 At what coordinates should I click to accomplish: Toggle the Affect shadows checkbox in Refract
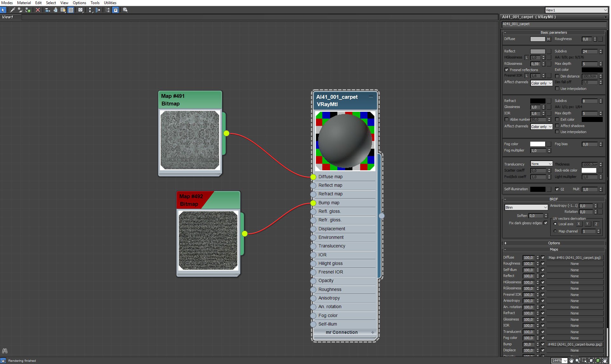[557, 126]
